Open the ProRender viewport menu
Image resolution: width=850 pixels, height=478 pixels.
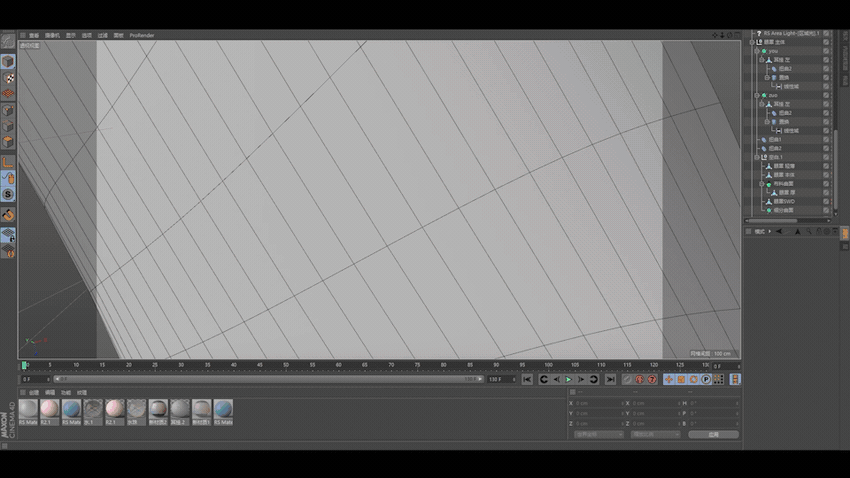[142, 35]
